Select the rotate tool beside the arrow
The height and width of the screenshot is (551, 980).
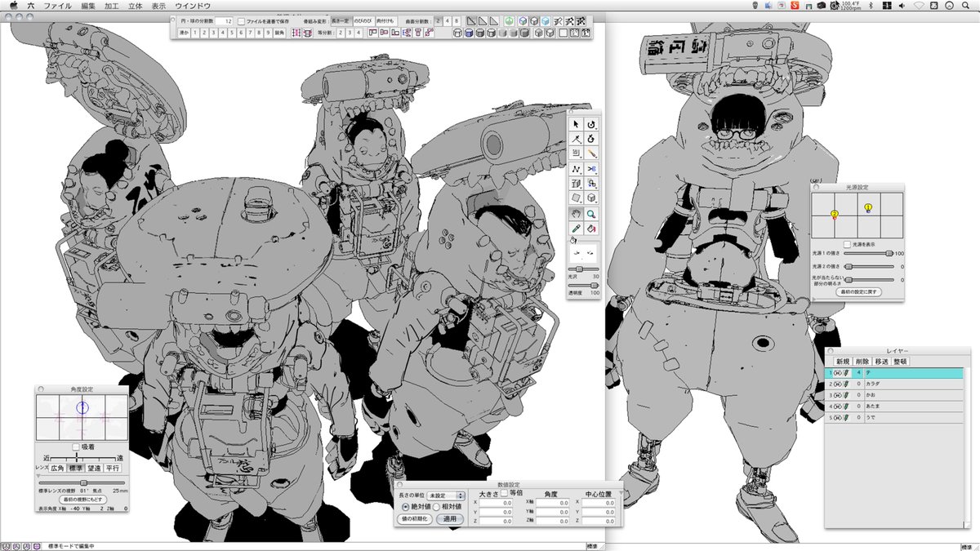click(x=591, y=124)
